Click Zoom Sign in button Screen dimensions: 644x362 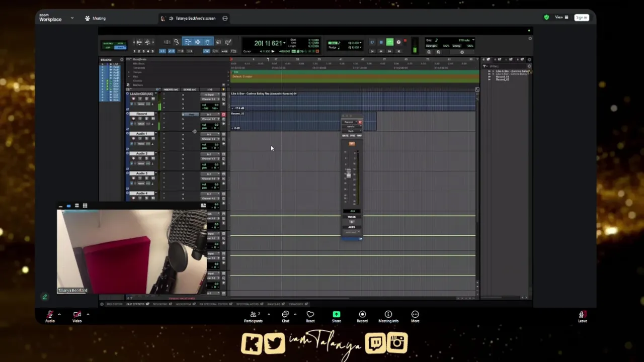(582, 18)
